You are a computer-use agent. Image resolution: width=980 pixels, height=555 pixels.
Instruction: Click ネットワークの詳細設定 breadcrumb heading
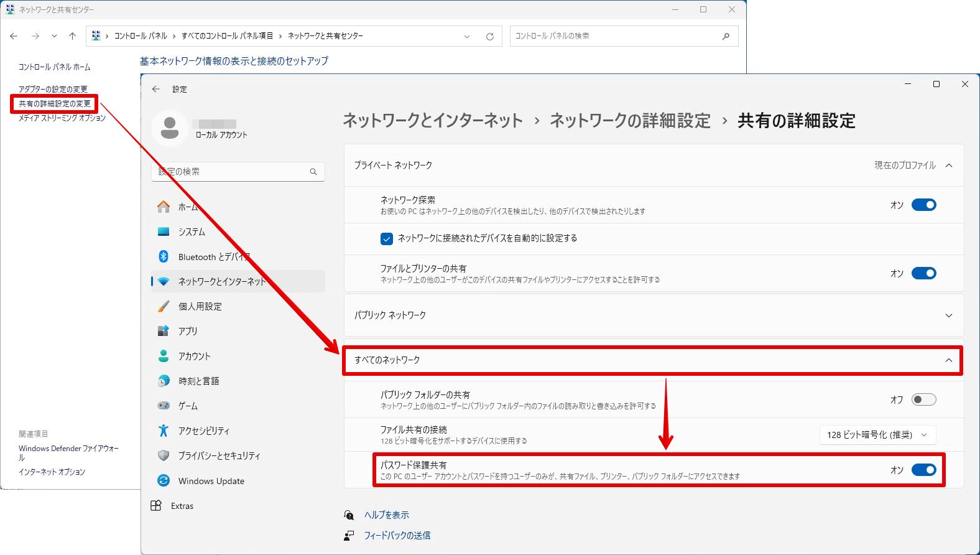click(x=630, y=121)
